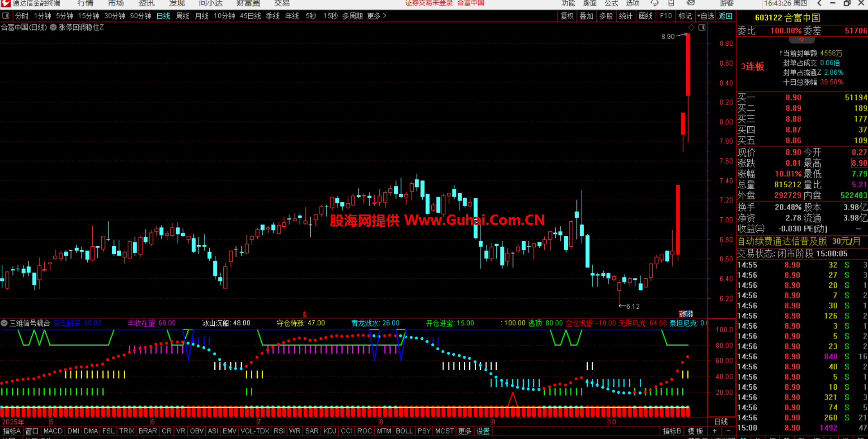Click the 买一 bid row at 8.90

coord(802,97)
